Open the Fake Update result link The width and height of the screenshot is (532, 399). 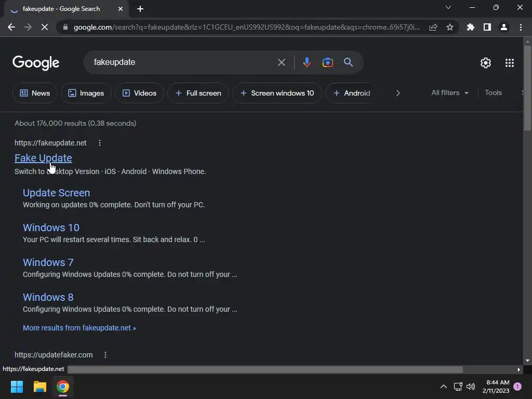point(43,158)
